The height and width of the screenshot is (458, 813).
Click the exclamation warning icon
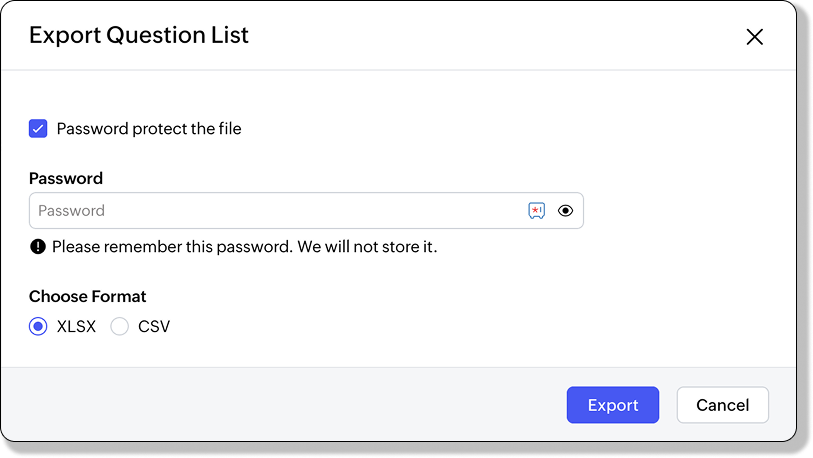pyautogui.click(x=38, y=246)
